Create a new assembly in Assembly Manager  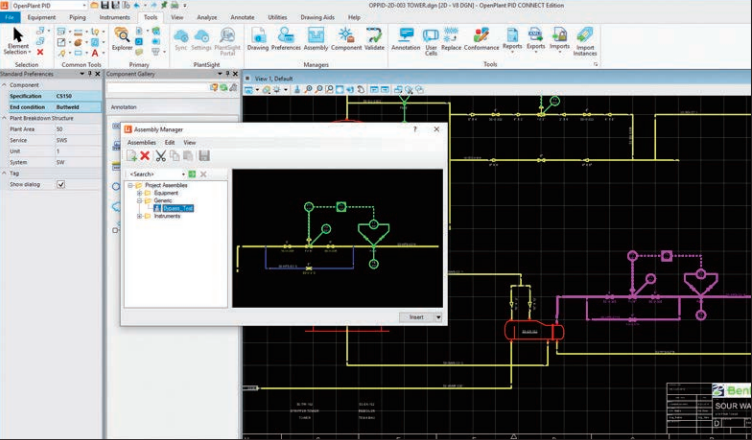click(x=131, y=155)
